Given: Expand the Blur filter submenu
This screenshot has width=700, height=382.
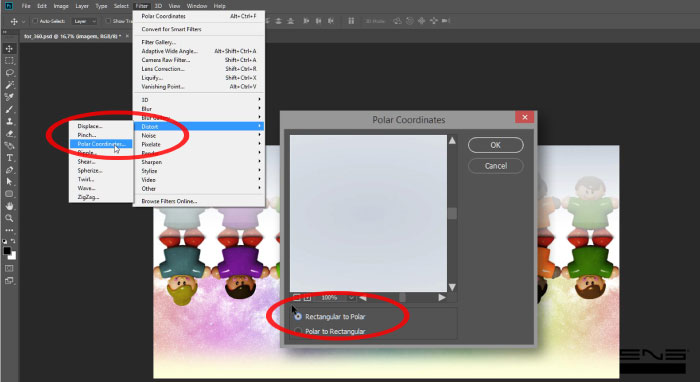Looking at the screenshot, I should pyautogui.click(x=199, y=108).
